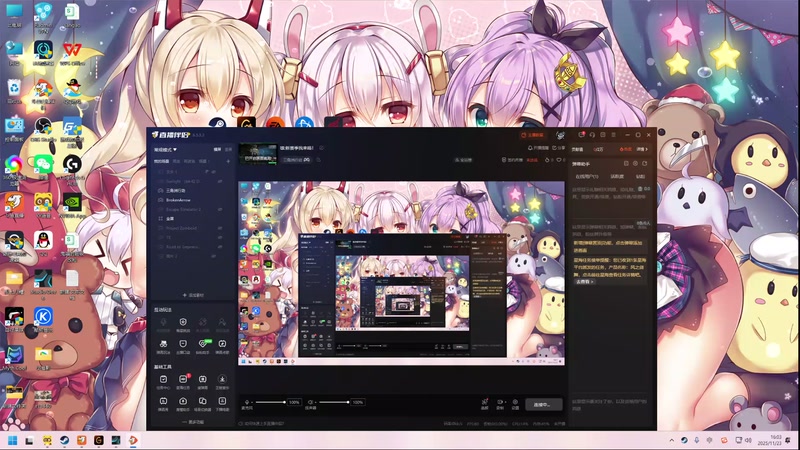Click the speaker 100% value field
This screenshot has height=450, width=800.
coord(358,402)
